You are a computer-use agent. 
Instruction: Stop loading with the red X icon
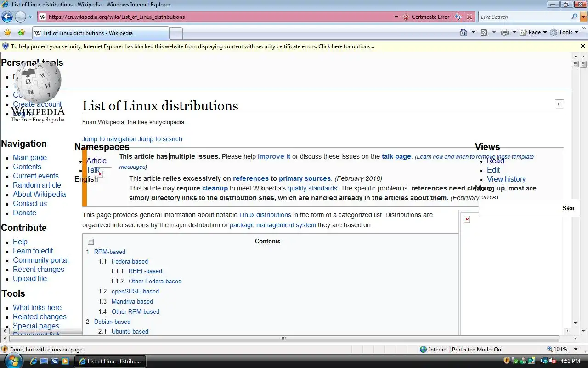pyautogui.click(x=469, y=17)
